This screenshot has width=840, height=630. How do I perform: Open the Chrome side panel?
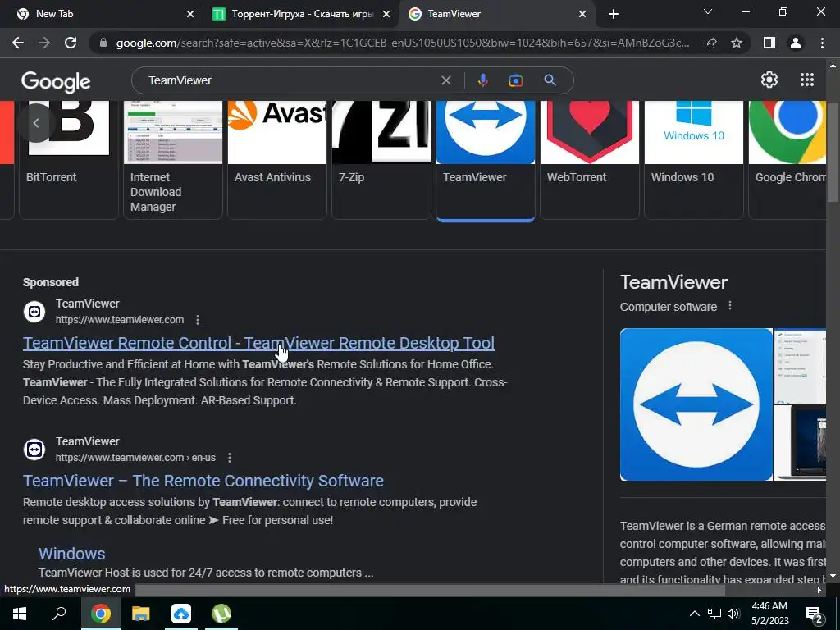click(769, 43)
